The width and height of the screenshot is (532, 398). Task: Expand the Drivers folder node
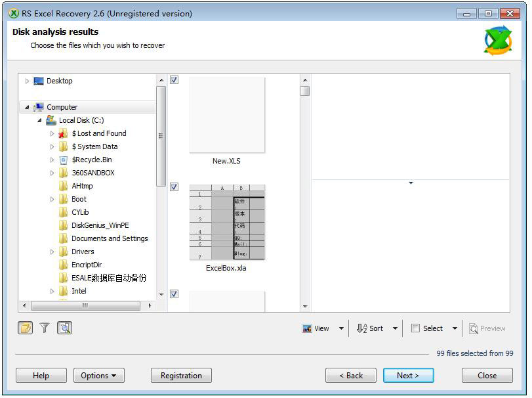click(52, 252)
